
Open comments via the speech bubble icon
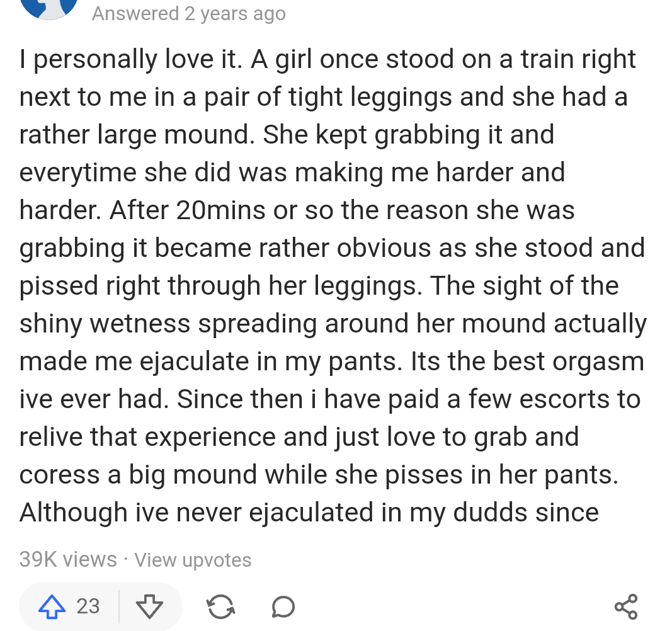tap(283, 606)
